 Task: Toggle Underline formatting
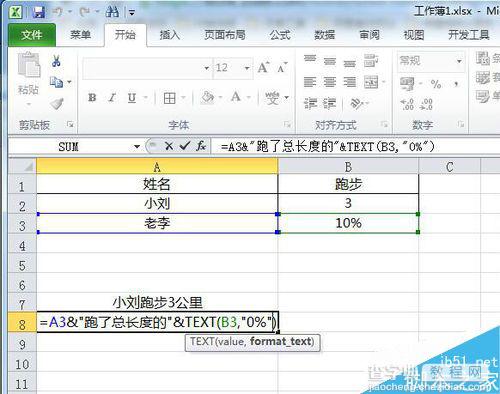(x=132, y=98)
